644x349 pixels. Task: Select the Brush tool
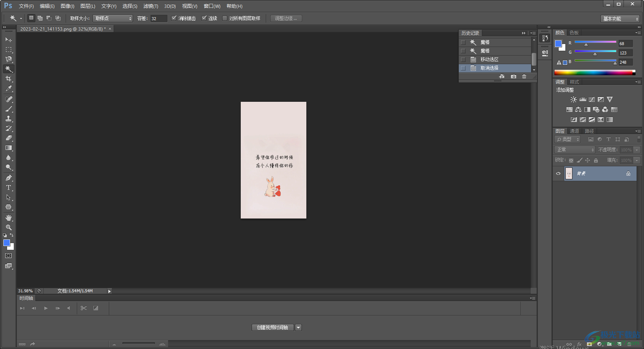click(x=9, y=109)
